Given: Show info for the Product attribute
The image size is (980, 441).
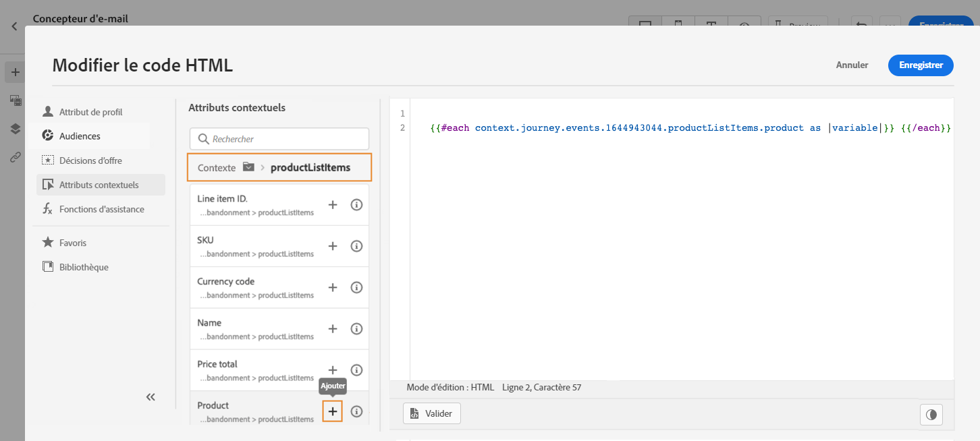Looking at the screenshot, I should point(357,411).
